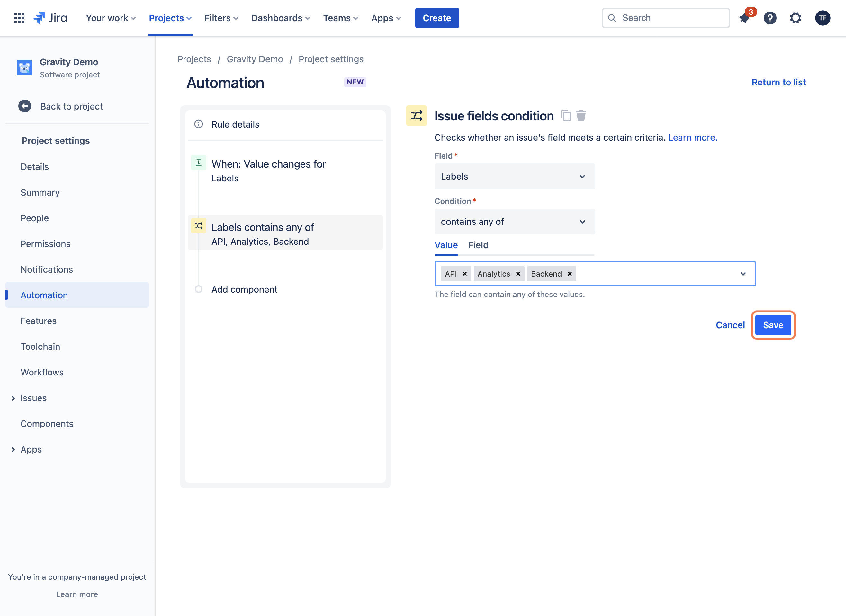The height and width of the screenshot is (616, 846).
Task: Duplicate the issue fields condition
Action: 566,116
